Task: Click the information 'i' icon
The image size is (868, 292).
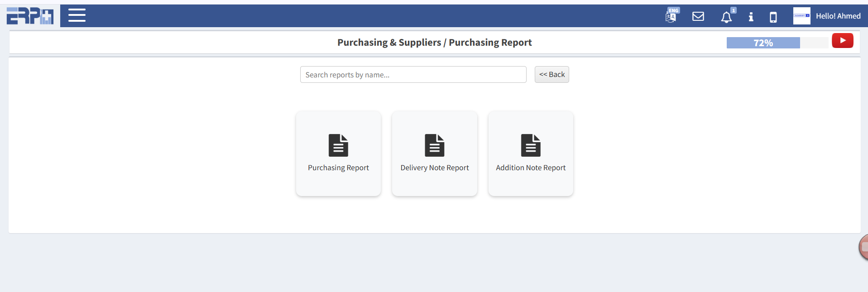Action: tap(751, 17)
